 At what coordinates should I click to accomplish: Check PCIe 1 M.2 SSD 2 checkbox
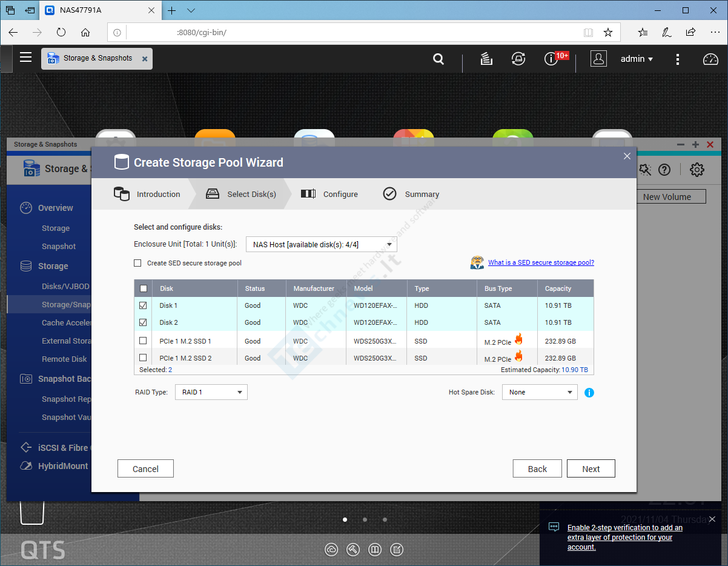[143, 358]
